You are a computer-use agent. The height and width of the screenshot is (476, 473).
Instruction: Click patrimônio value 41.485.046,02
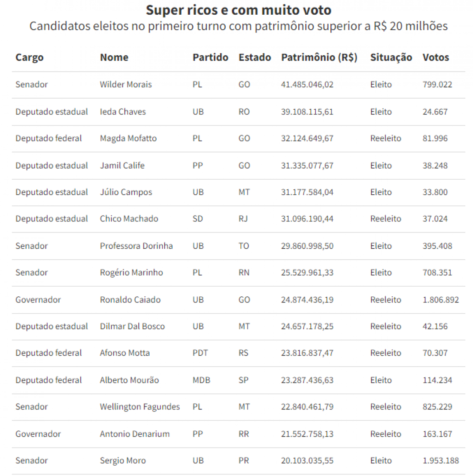pos(307,85)
